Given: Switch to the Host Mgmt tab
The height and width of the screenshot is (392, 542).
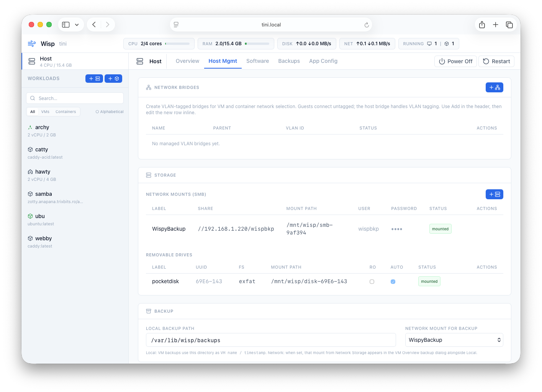Looking at the screenshot, I should tap(223, 61).
